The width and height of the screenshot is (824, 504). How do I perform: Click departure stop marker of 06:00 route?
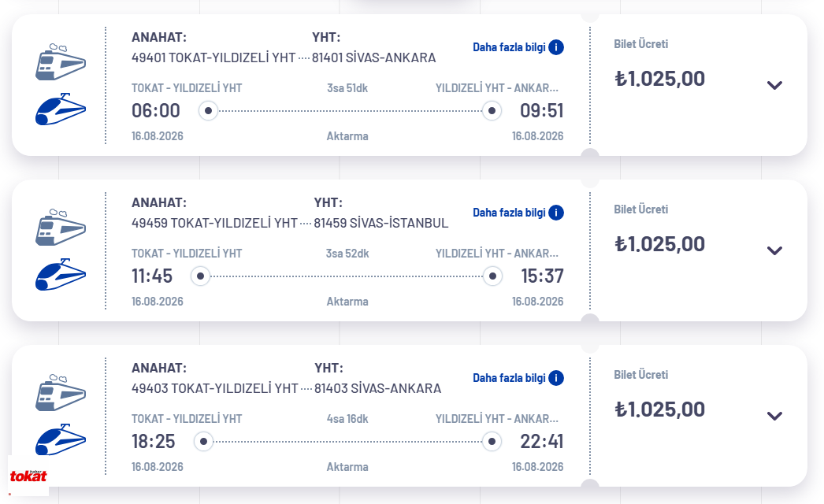click(x=208, y=111)
